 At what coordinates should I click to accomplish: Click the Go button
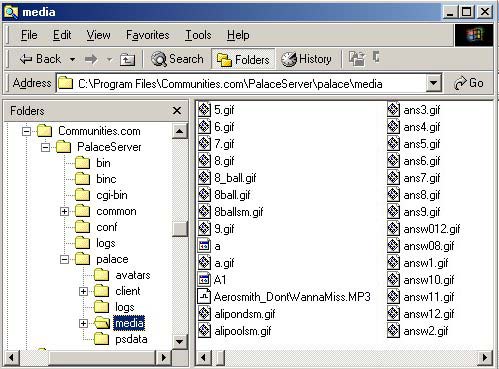click(469, 83)
